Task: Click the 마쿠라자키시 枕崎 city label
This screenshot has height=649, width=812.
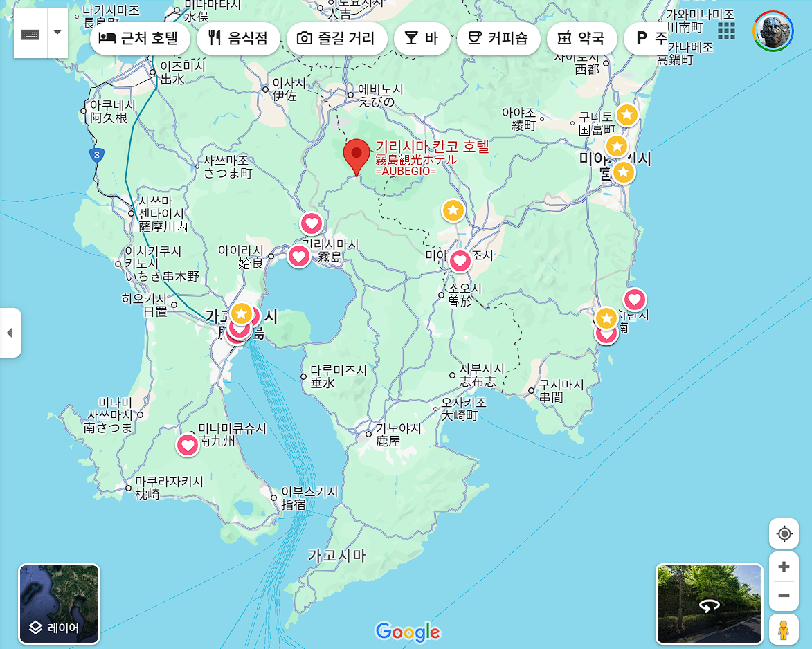Action: (x=169, y=488)
